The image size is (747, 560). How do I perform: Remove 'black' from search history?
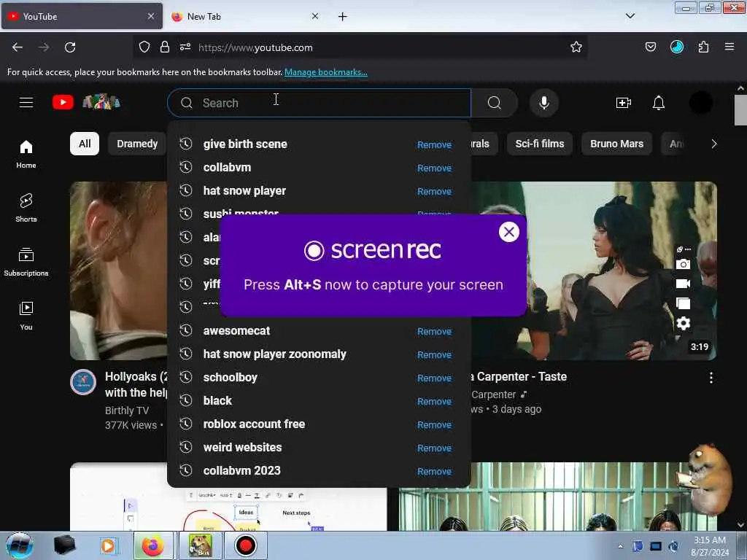click(x=434, y=402)
